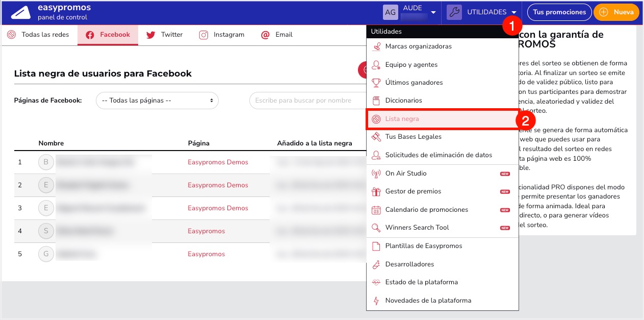This screenshot has width=644, height=320.
Task: Select Equipo y agentes from menu
Action: pos(443,65)
